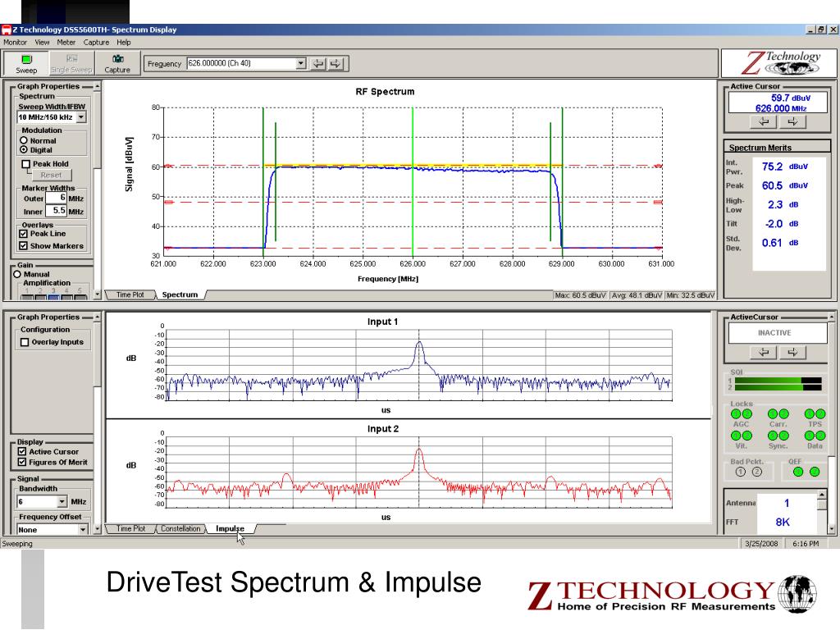The height and width of the screenshot is (630, 840).
Task: Click the Avg: 48.1 dBuV status readout
Action: pyautogui.click(x=637, y=295)
